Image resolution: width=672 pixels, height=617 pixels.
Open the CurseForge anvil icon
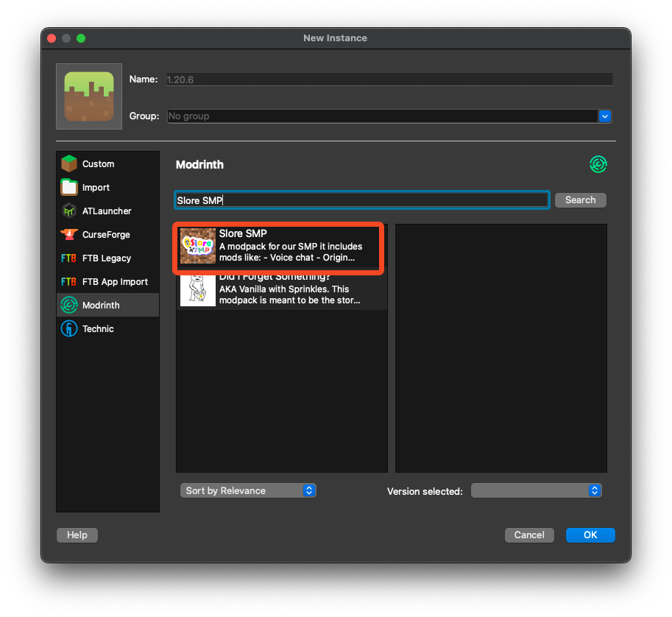[x=69, y=234]
